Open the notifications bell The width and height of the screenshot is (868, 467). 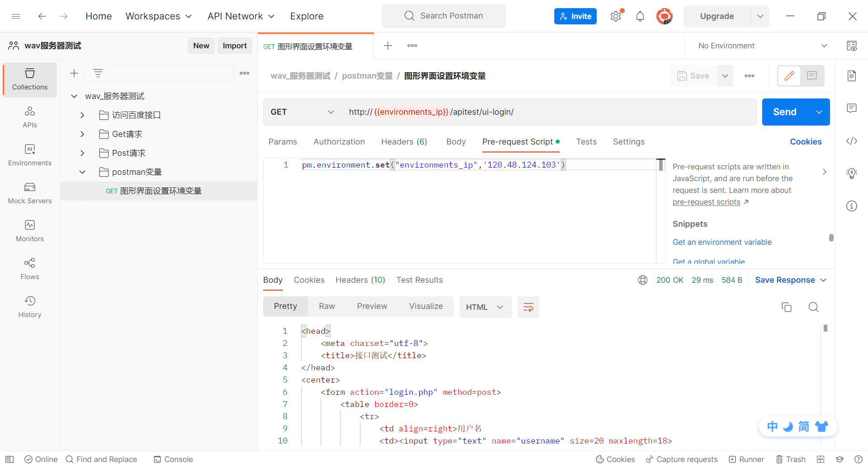point(640,16)
